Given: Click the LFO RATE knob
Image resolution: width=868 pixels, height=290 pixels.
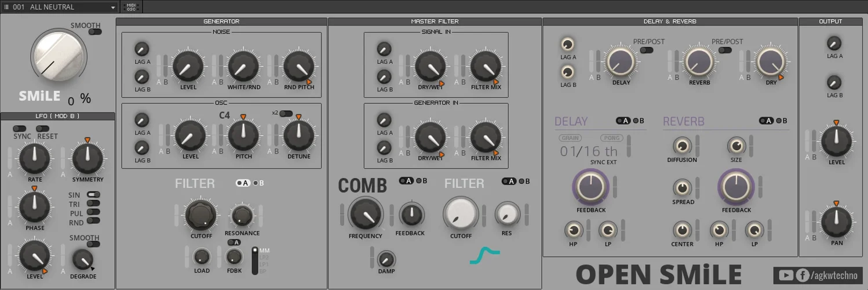Looking at the screenshot, I should coord(34,159).
